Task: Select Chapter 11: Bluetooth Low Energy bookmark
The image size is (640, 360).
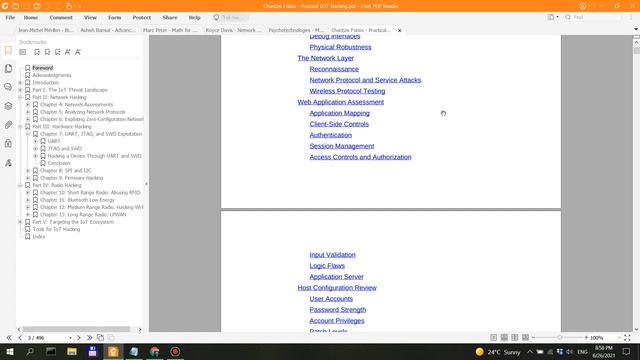Action: [77, 200]
